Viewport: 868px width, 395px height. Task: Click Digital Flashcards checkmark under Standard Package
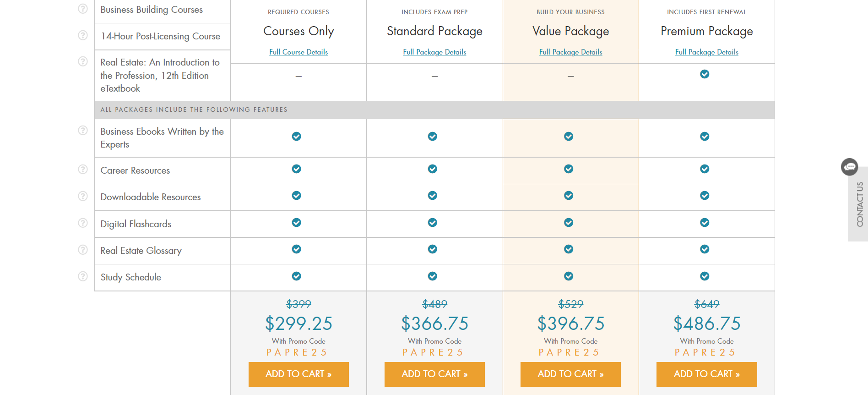pos(433,223)
